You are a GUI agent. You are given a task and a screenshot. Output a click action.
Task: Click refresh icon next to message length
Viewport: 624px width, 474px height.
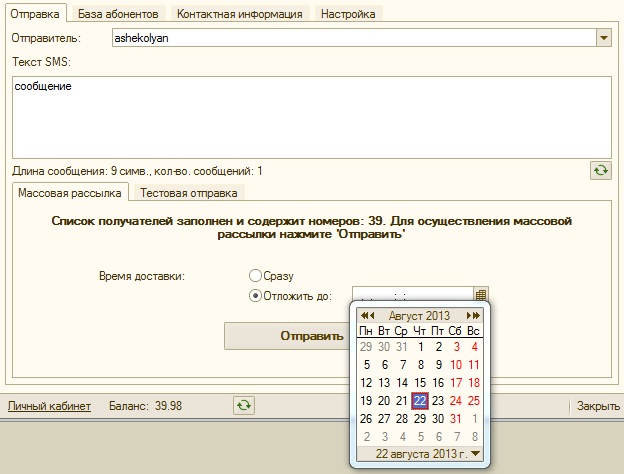601,171
